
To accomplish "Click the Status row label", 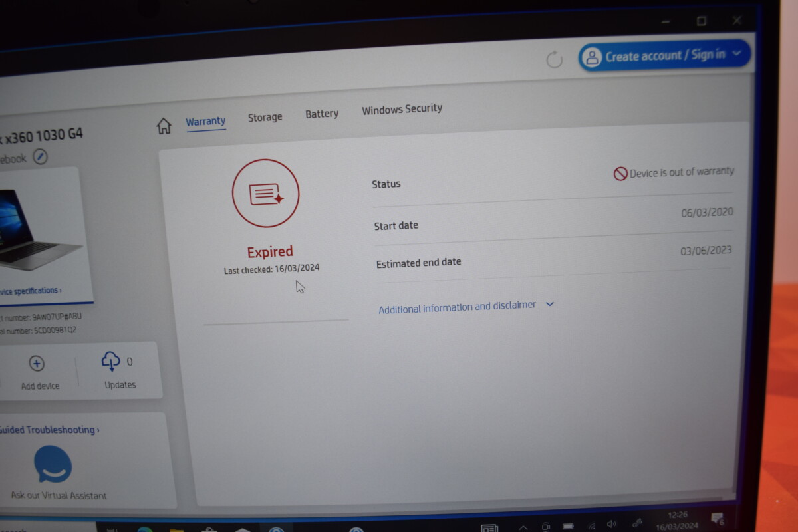I will [386, 184].
